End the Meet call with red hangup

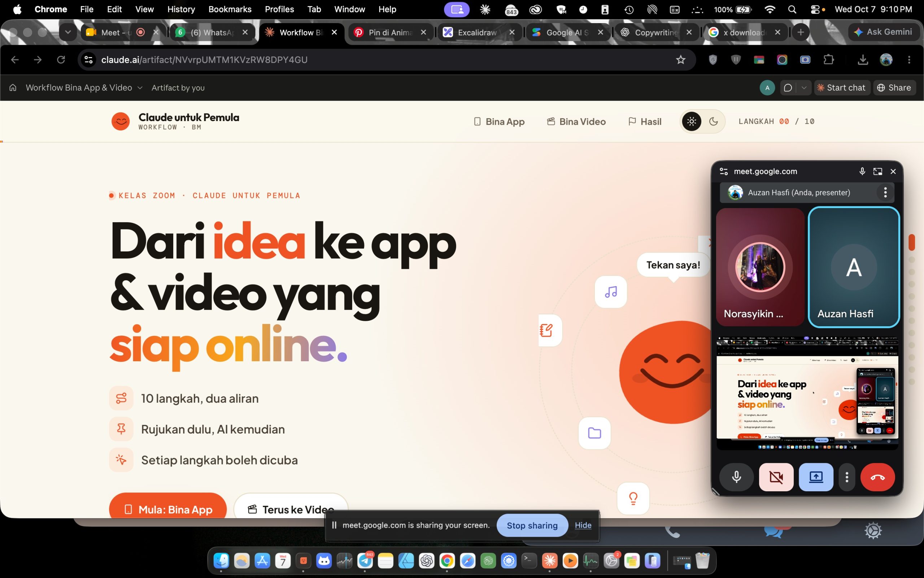pyautogui.click(x=877, y=477)
